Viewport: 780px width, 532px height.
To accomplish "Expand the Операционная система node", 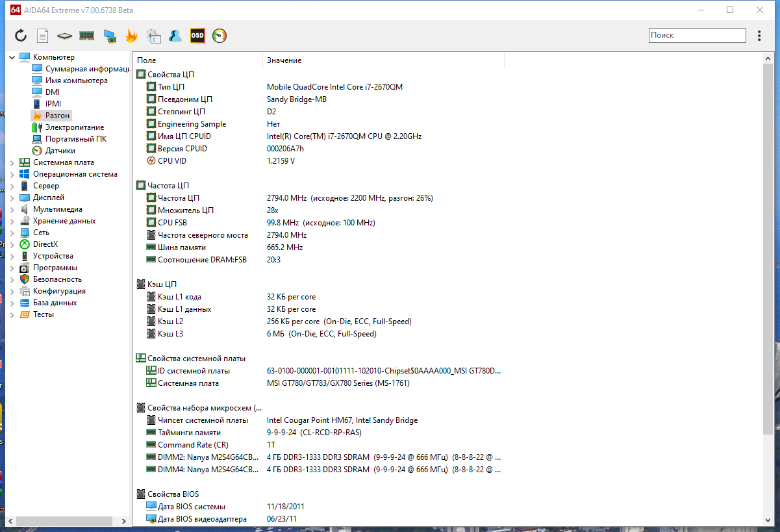I will tap(12, 174).
